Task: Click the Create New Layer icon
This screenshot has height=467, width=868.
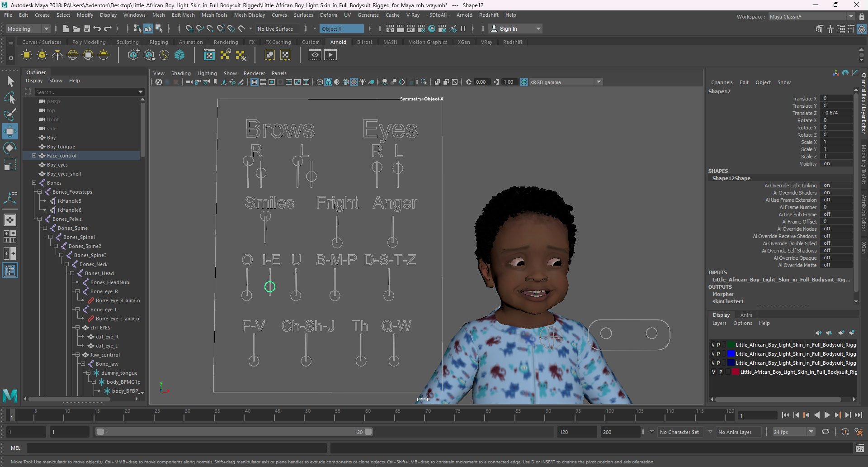Action: (x=841, y=333)
